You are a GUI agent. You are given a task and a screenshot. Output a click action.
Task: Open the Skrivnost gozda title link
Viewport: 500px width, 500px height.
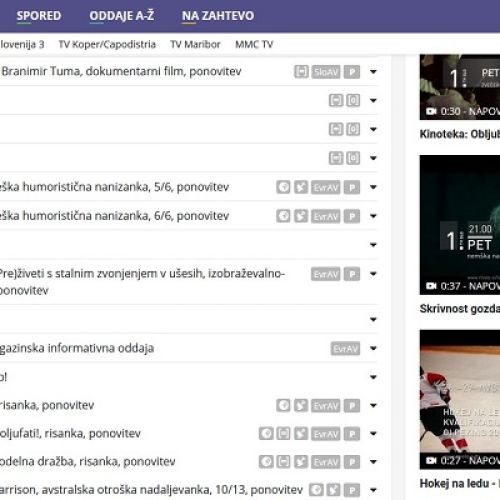tap(460, 309)
